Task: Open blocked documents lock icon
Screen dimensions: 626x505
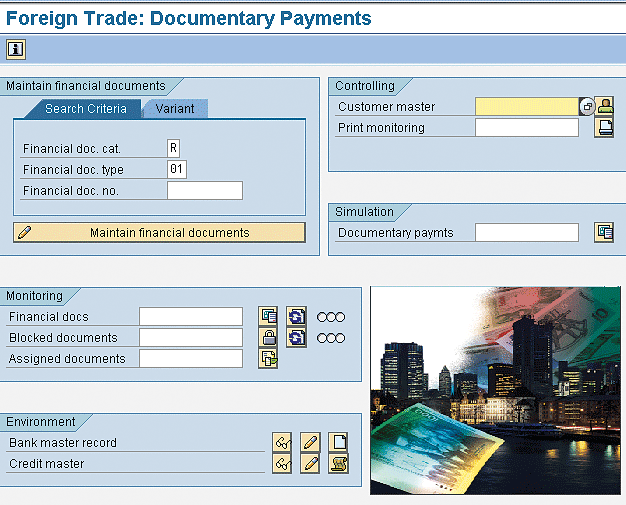Action: pyautogui.click(x=268, y=338)
